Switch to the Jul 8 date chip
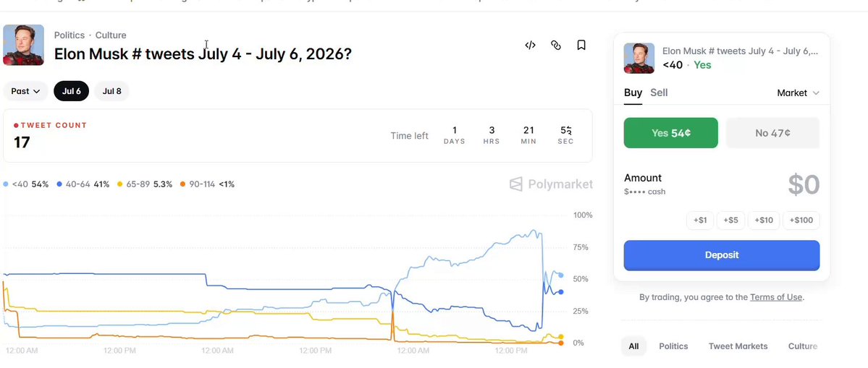This screenshot has height=368, width=868. tap(111, 91)
